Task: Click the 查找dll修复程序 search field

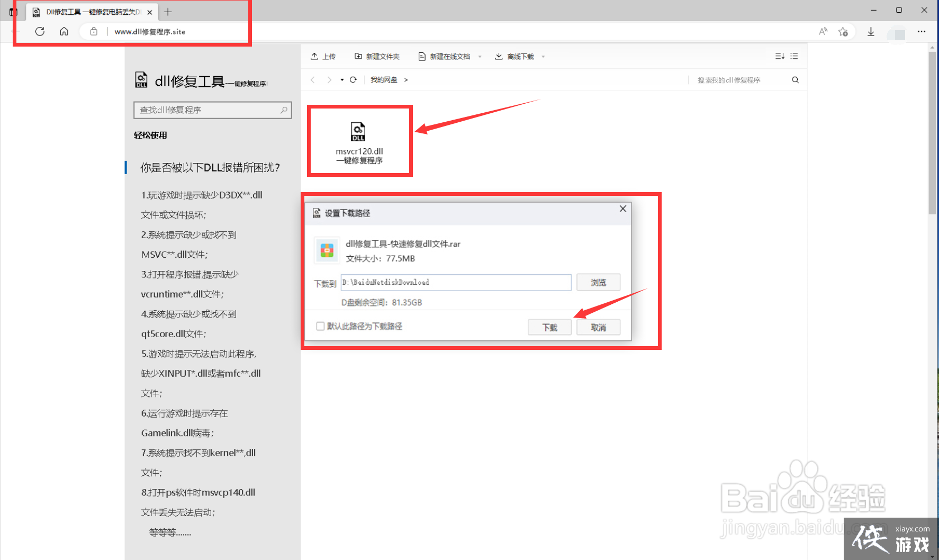Action: 207,110
